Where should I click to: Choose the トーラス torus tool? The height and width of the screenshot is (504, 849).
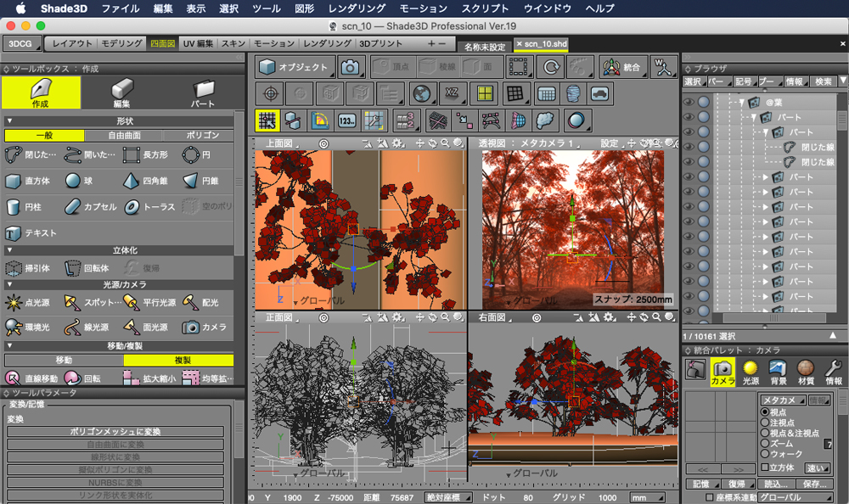point(149,207)
